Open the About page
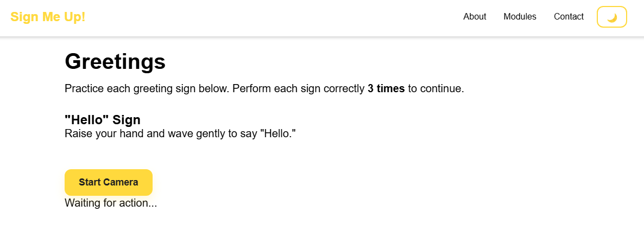This screenshot has height=237, width=644. click(x=475, y=17)
